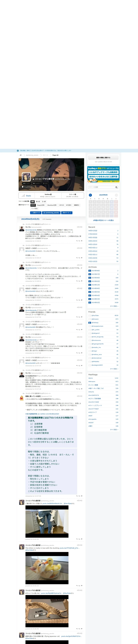Click the 2025年08月 archive calendar icon
This screenshot has height=644, width=138.
coord(90,271)
